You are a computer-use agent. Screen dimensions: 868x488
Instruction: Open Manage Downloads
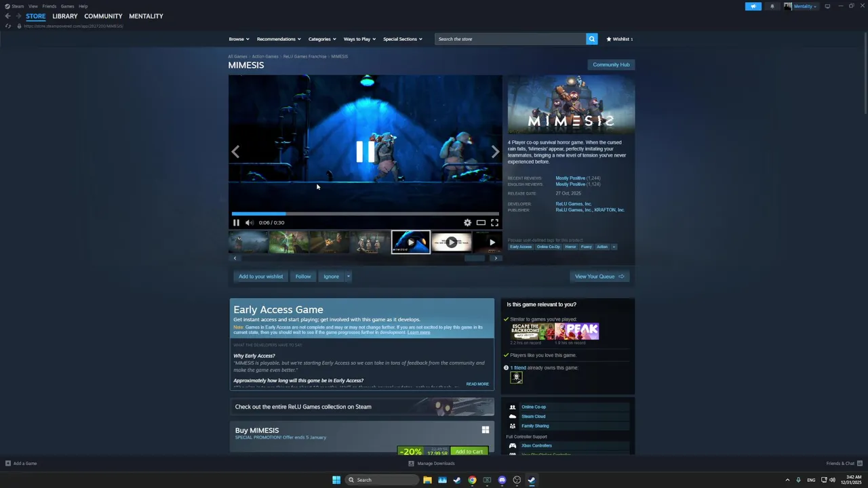point(431,464)
